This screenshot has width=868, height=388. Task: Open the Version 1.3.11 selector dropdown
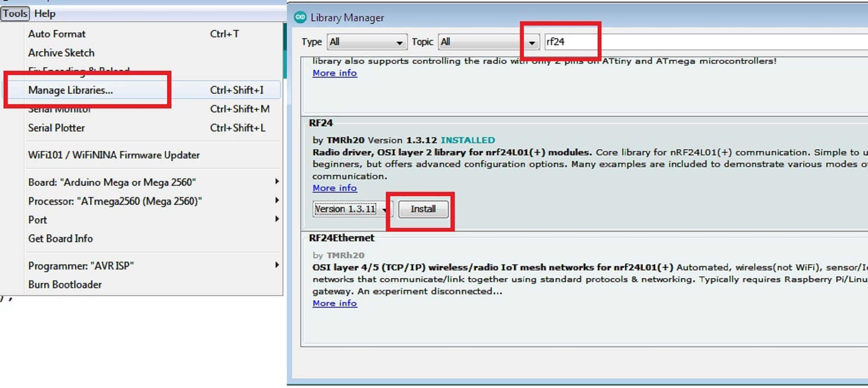coord(352,209)
